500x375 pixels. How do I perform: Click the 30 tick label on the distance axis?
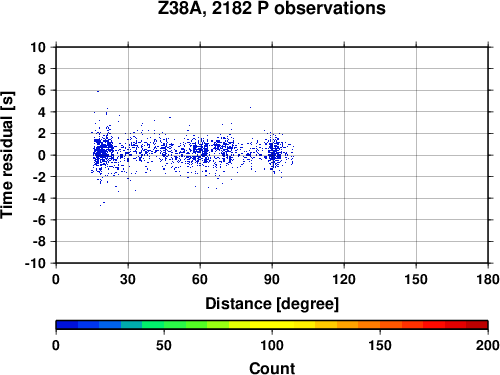128,279
